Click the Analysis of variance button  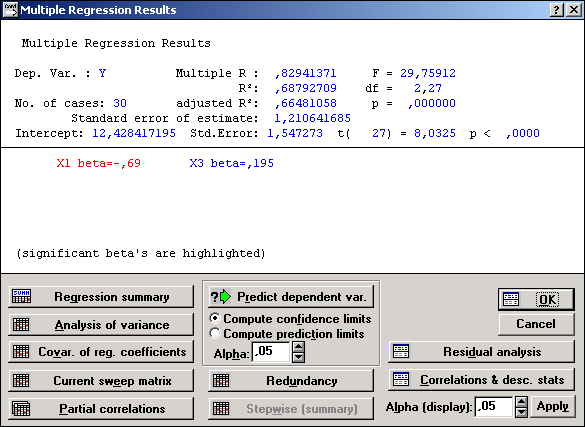(101, 324)
